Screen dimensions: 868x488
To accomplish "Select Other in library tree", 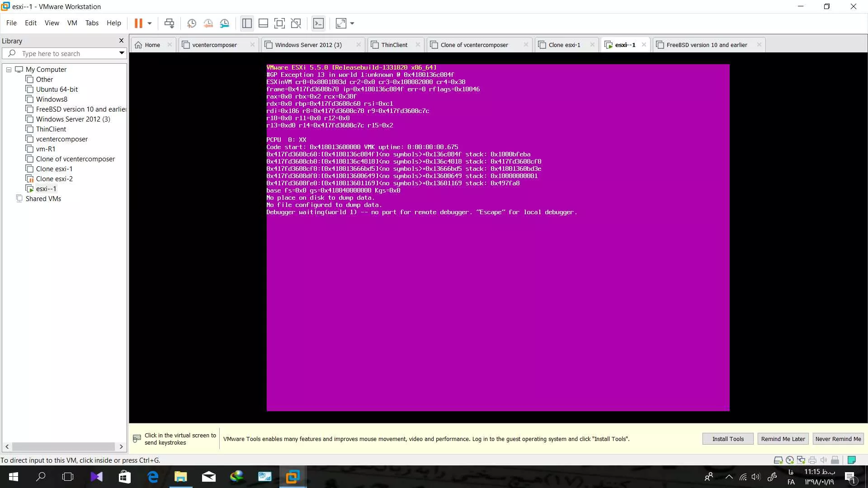I will [x=44, y=80].
